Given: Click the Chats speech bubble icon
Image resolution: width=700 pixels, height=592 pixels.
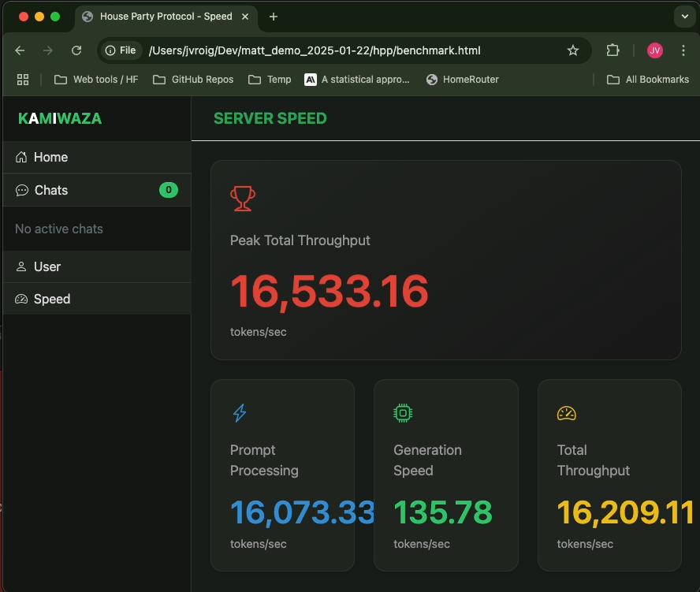Looking at the screenshot, I should (x=22, y=190).
